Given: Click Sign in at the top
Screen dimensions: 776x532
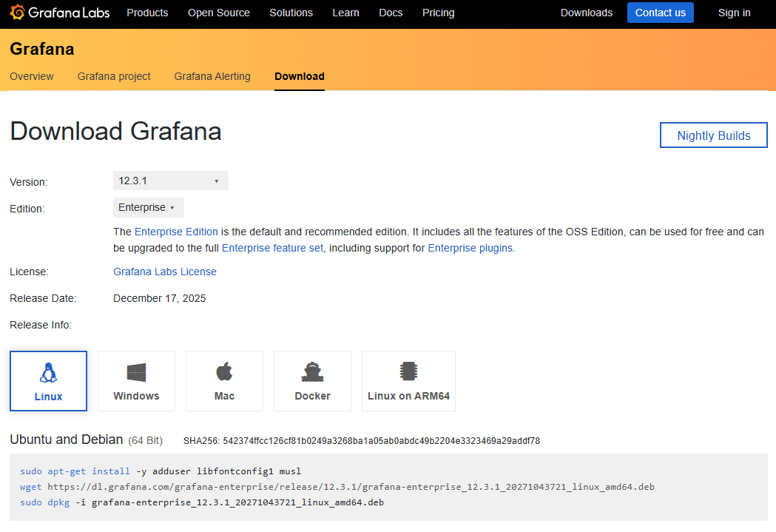Looking at the screenshot, I should [x=734, y=13].
